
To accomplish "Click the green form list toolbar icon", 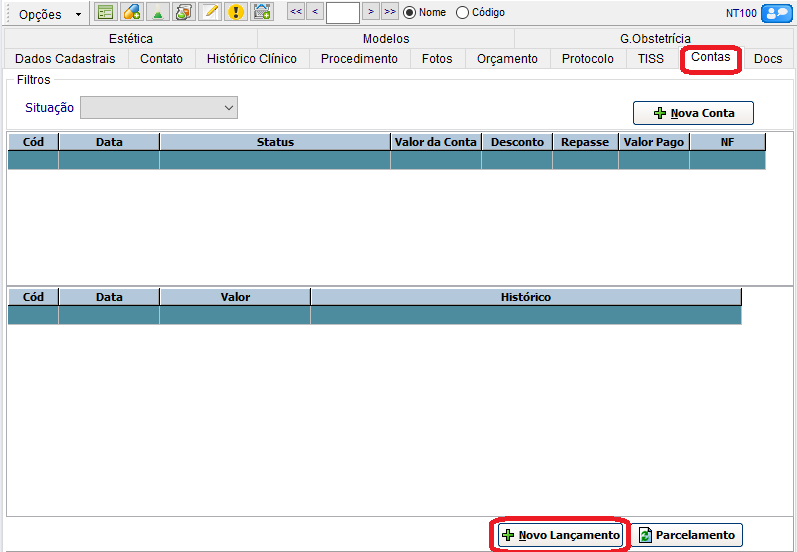I will [x=105, y=13].
